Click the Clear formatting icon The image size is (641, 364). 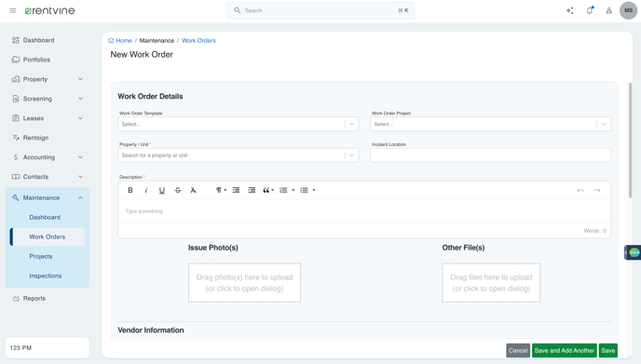(x=194, y=190)
